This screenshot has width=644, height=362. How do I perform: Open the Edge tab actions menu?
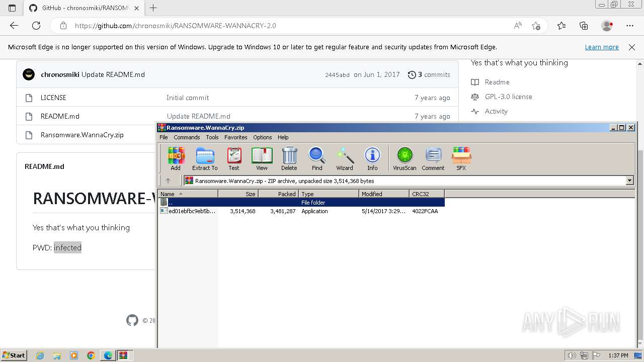pyautogui.click(x=12, y=8)
